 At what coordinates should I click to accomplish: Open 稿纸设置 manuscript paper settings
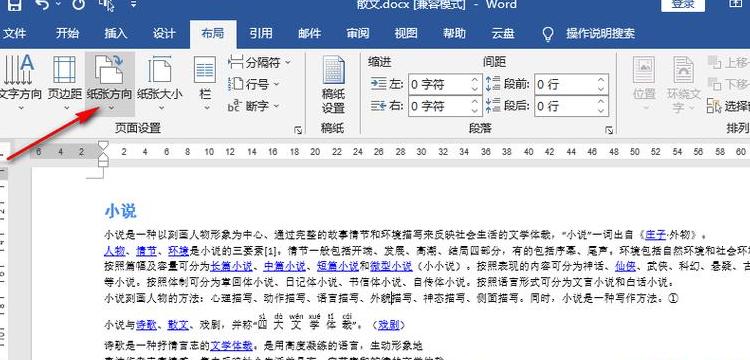(x=333, y=85)
